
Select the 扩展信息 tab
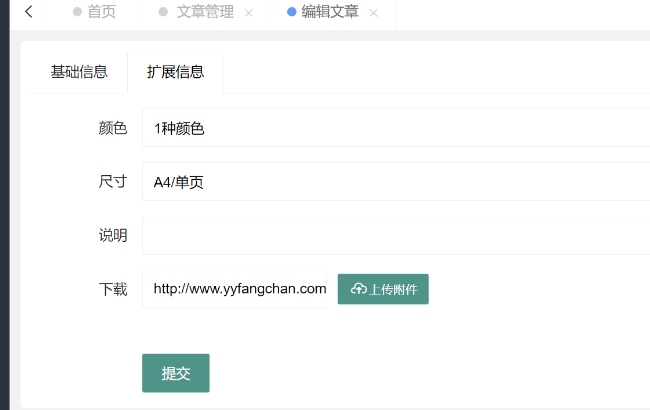pos(175,72)
